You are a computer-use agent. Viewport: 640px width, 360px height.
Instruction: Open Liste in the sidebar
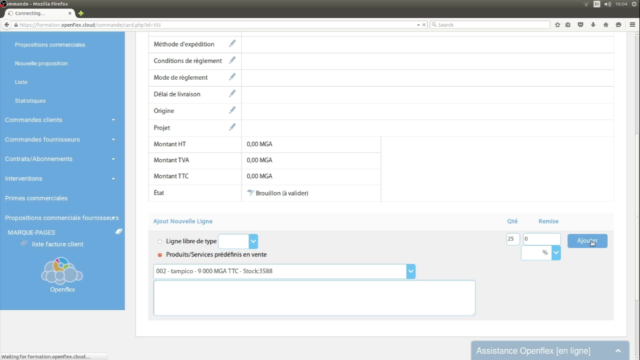[x=21, y=82]
